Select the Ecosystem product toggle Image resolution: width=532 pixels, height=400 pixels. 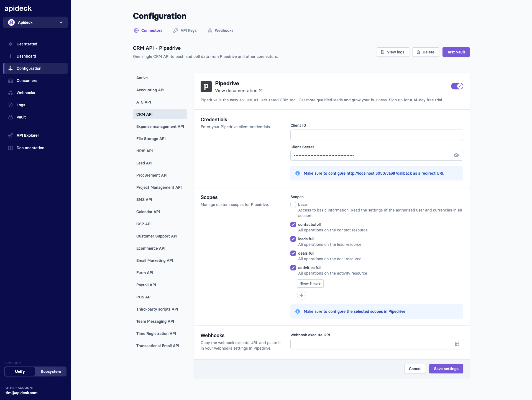(x=51, y=371)
